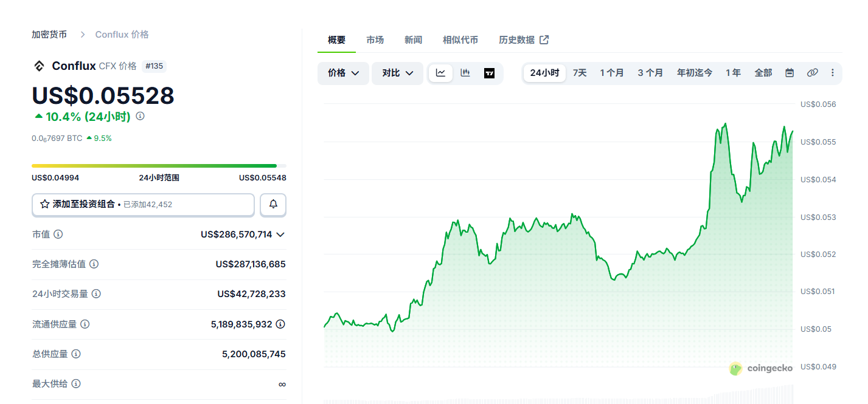
Task: Click the 5,200,085,745 total supply value
Action: click(x=254, y=354)
